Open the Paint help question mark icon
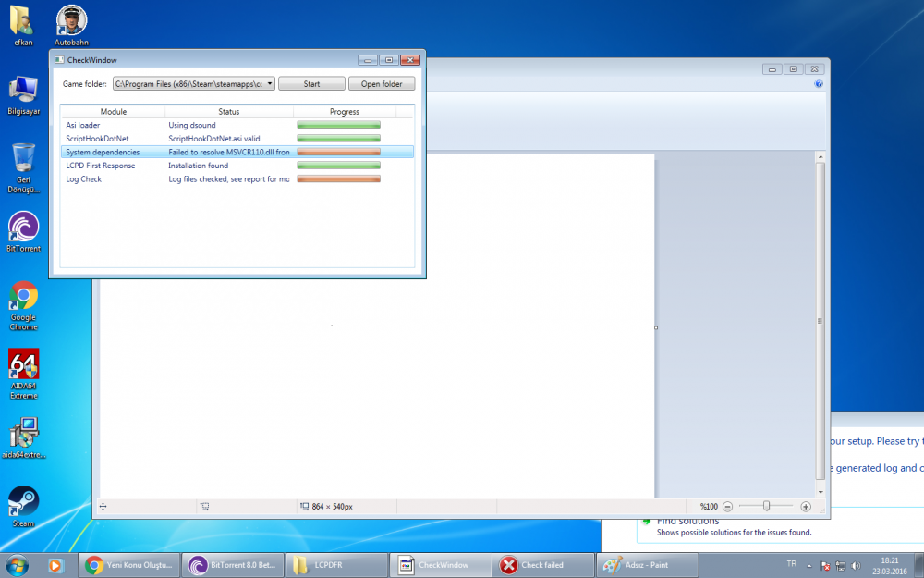The image size is (924, 578). (x=819, y=84)
